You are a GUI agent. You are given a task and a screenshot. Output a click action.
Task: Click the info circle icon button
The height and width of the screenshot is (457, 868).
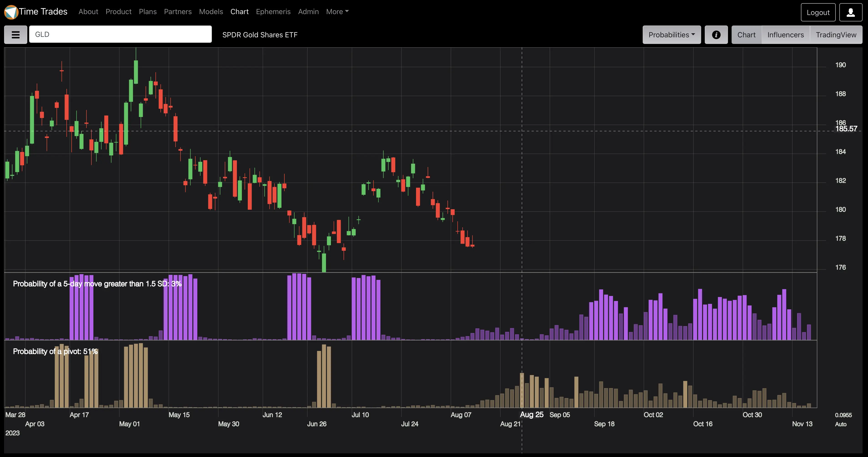point(716,35)
